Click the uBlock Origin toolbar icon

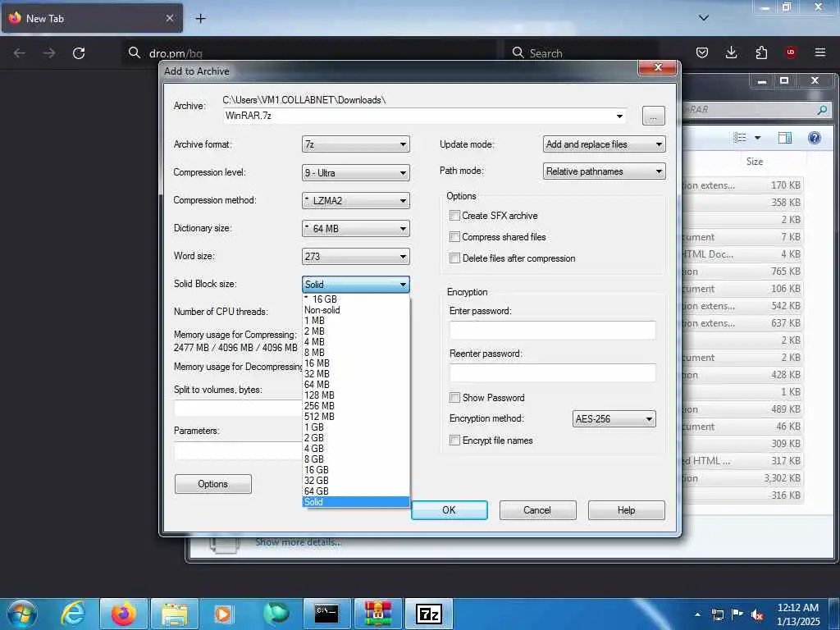(790, 52)
